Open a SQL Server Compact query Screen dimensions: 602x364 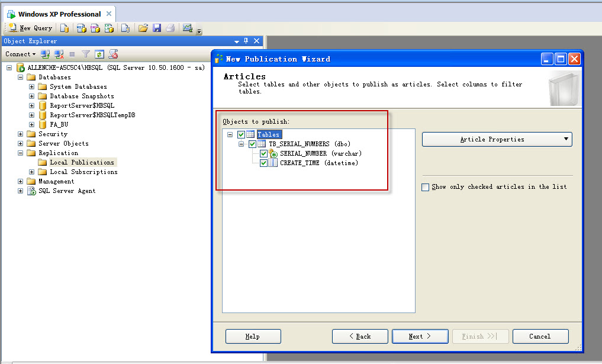click(x=125, y=28)
